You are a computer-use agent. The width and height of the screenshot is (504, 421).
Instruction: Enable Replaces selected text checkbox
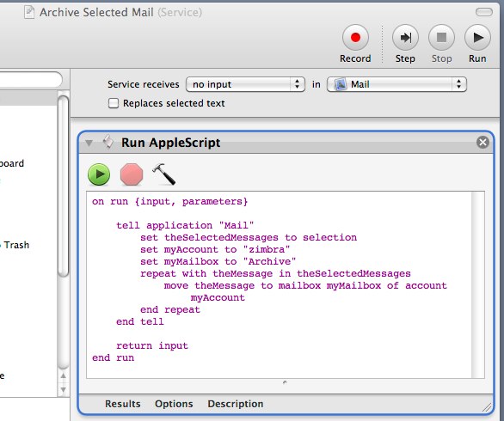click(x=114, y=103)
